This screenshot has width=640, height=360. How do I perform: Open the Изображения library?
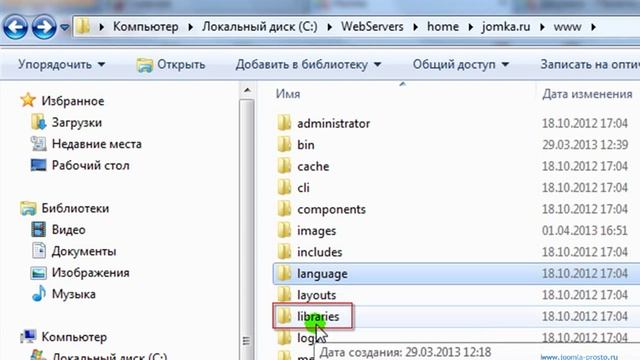(91, 273)
